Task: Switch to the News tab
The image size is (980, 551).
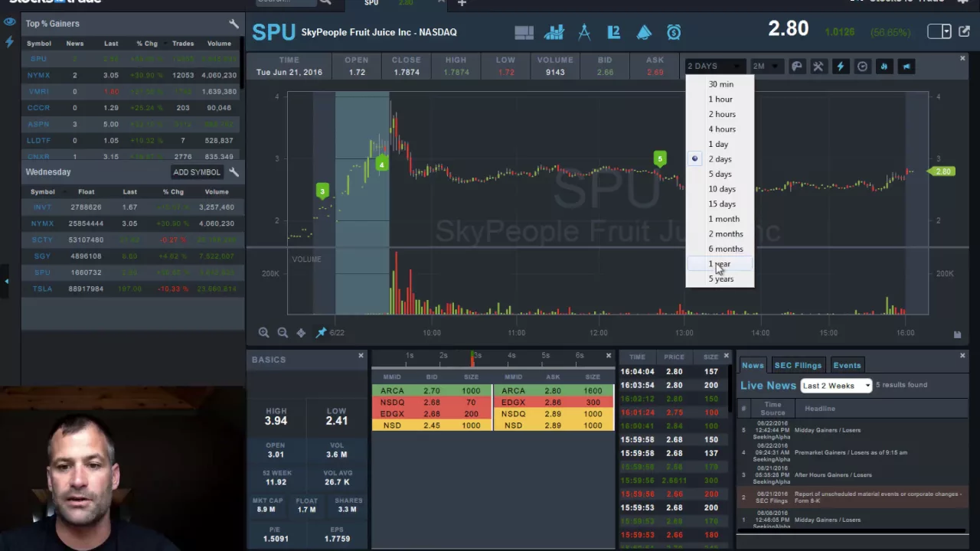Action: click(x=752, y=366)
